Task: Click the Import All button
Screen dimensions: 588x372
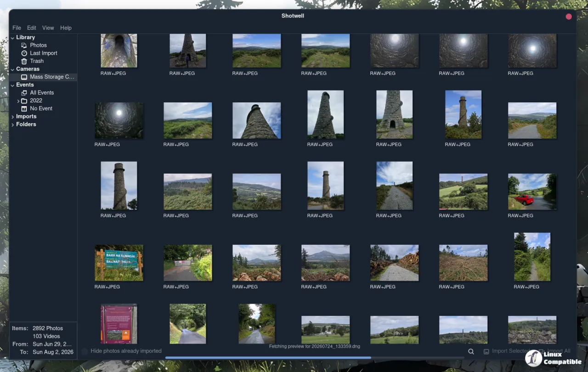Action: [x=554, y=351]
